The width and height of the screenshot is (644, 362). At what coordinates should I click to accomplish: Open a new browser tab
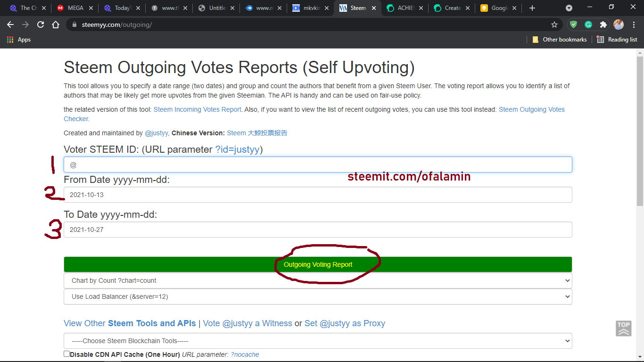tap(532, 8)
